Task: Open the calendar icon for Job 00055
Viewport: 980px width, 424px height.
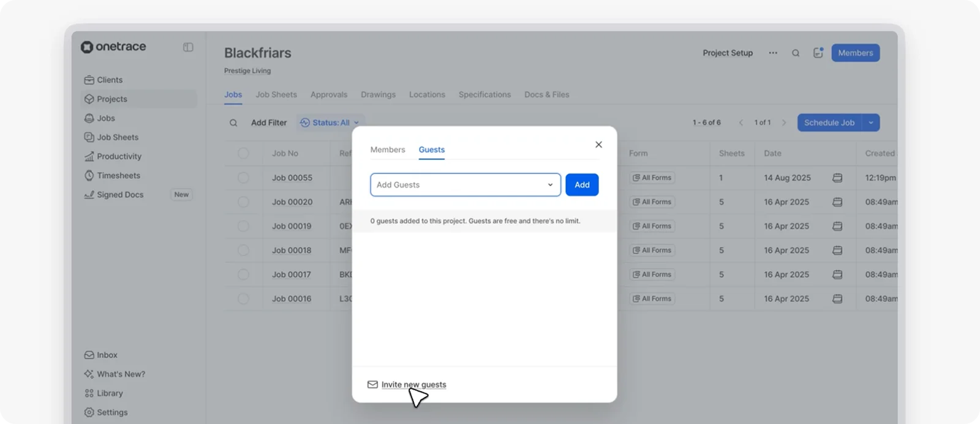Action: point(837,178)
